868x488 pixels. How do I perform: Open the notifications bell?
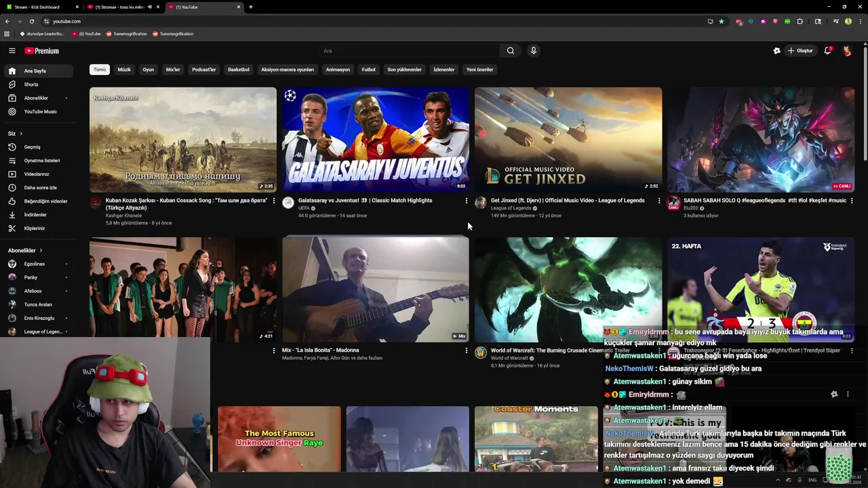[x=828, y=51]
